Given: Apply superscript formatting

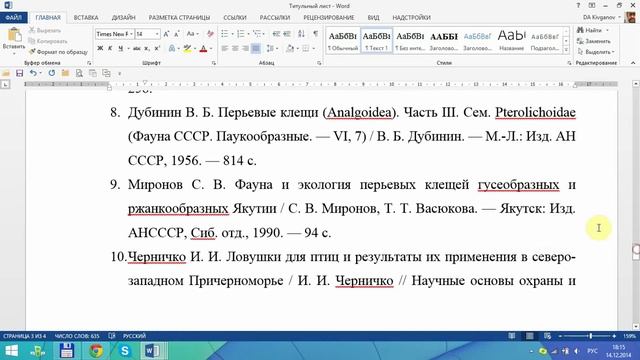Looking at the screenshot, I should pyautogui.click(x=157, y=49).
